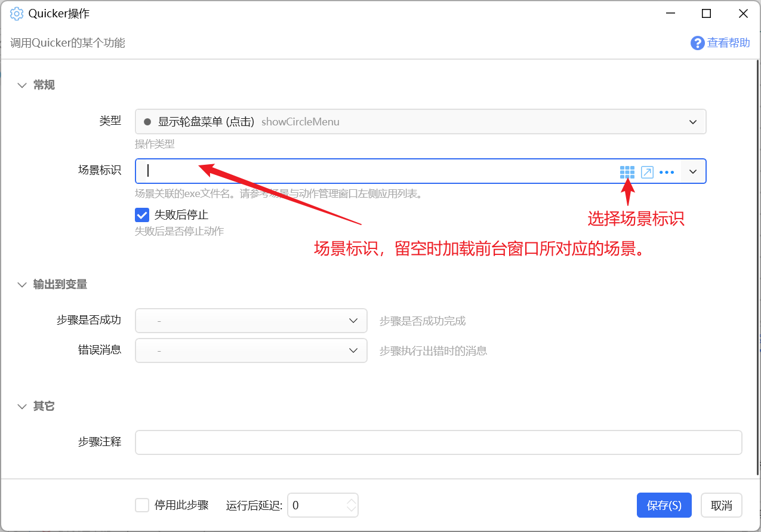
Task: Click the 失败后是否停止动作 hint text
Action: 180,231
